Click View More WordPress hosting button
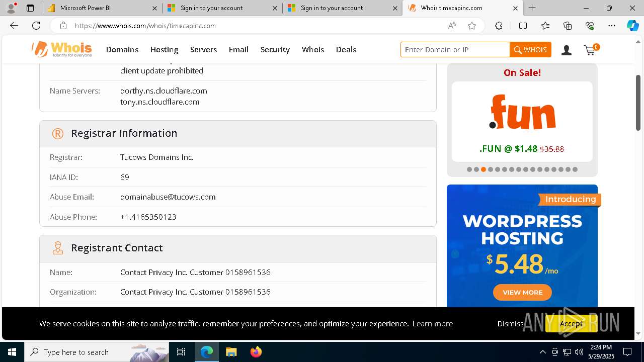This screenshot has height=362, width=644. point(522,292)
